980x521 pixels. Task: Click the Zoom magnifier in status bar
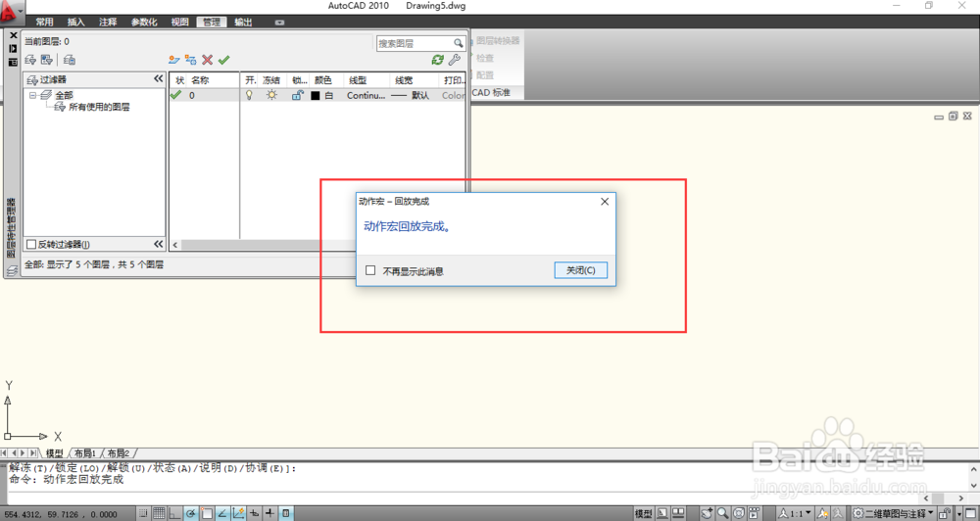tap(723, 513)
